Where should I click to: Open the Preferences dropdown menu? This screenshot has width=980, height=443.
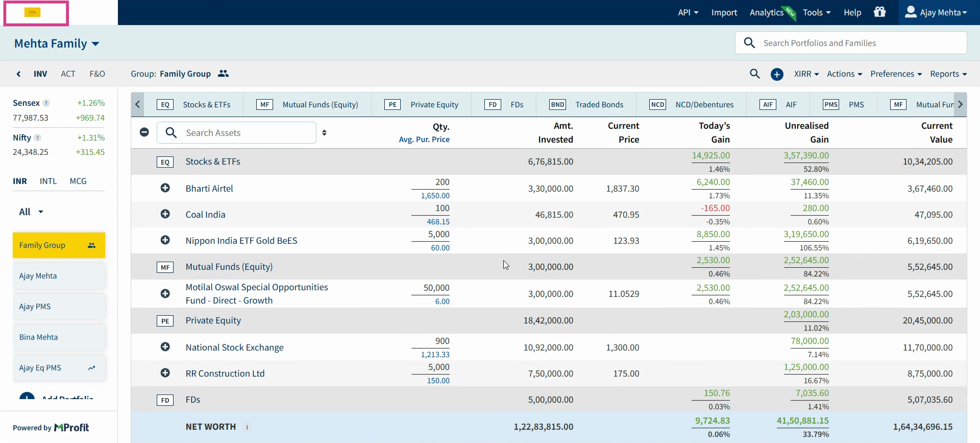(x=896, y=74)
